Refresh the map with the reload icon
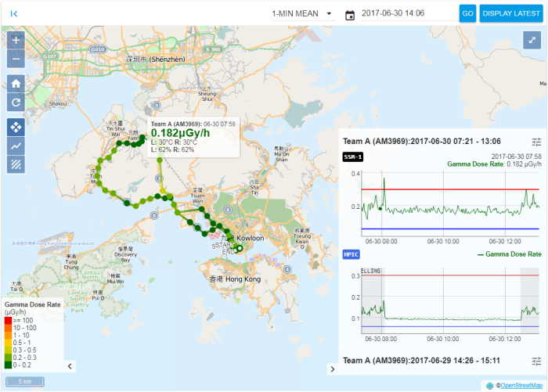The height and width of the screenshot is (392, 548). coord(16,102)
